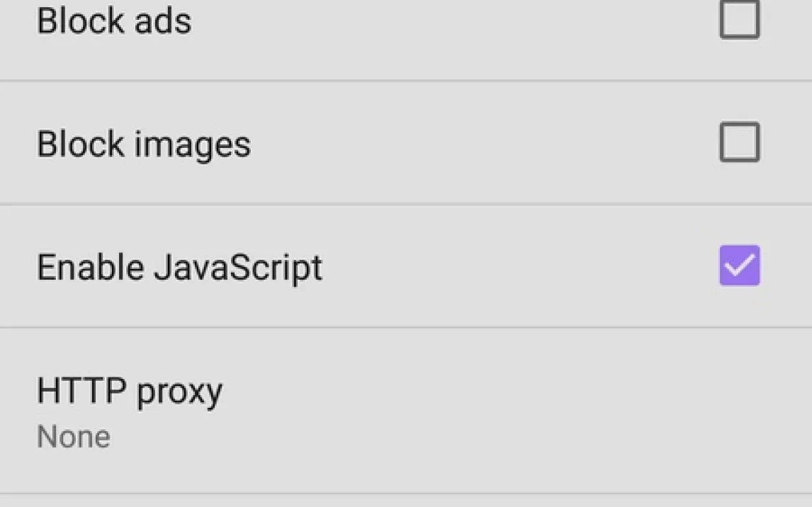Click the "Enable JavaScript" label text
This screenshot has width=812, height=507.
tap(179, 268)
